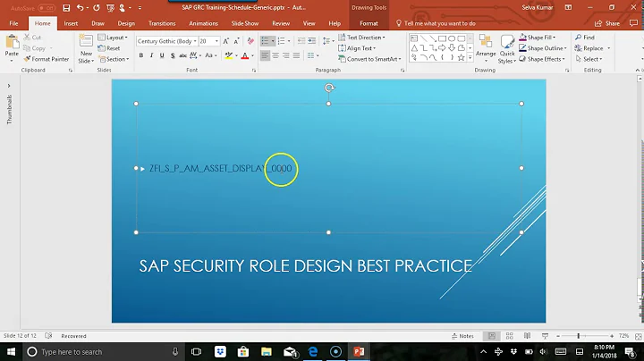
Task: Switch to Reading View
Action: pos(528,336)
